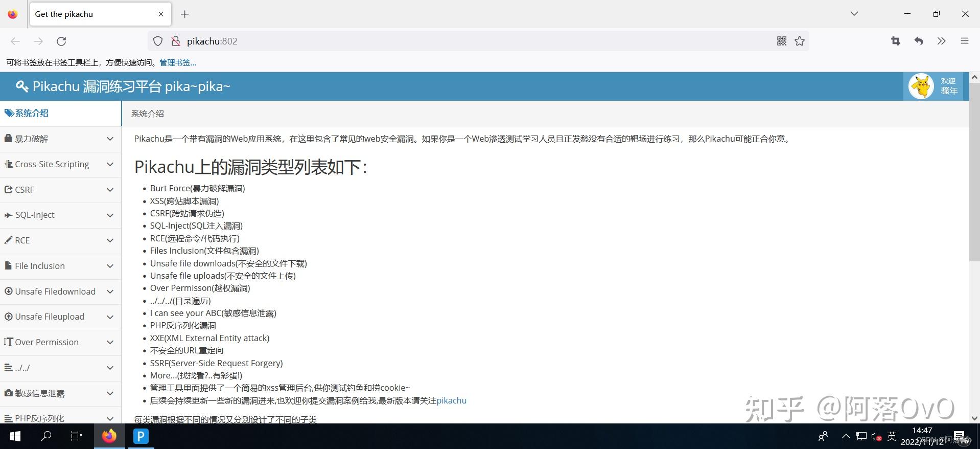Click the key icon in Pikachu header

tap(21, 86)
